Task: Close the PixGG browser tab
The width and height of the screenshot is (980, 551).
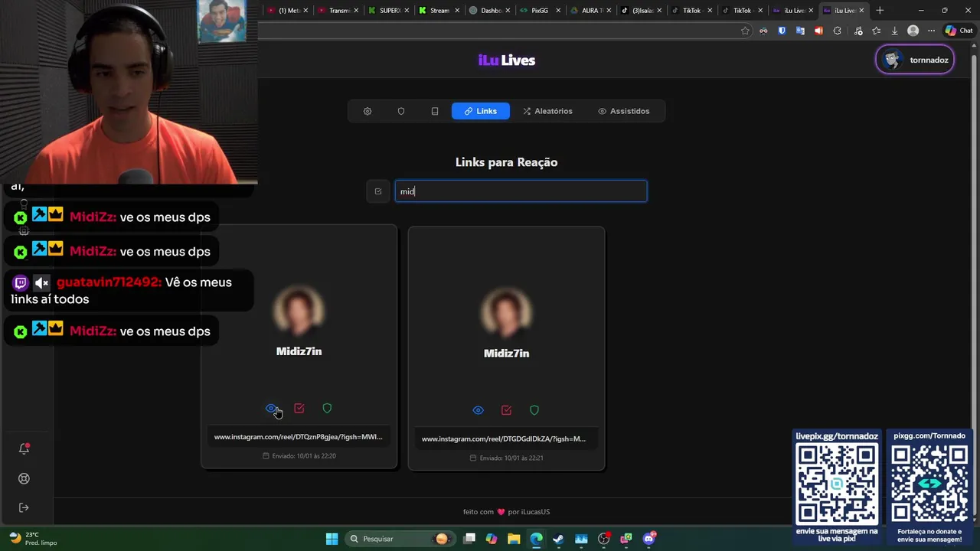Action: click(558, 11)
